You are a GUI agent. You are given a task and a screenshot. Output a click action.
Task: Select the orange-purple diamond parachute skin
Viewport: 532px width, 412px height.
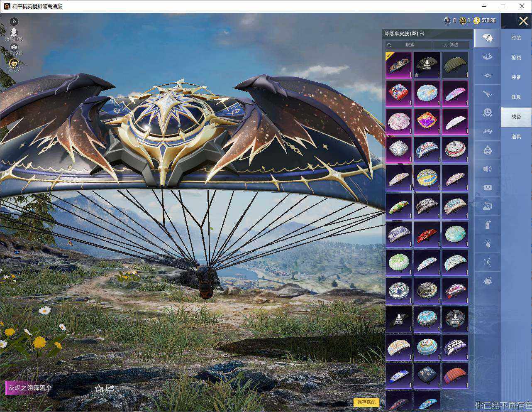[427, 121]
